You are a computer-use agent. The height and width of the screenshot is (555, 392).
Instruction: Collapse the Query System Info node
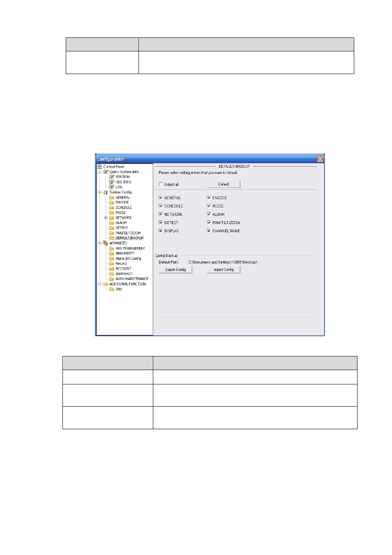coord(99,172)
